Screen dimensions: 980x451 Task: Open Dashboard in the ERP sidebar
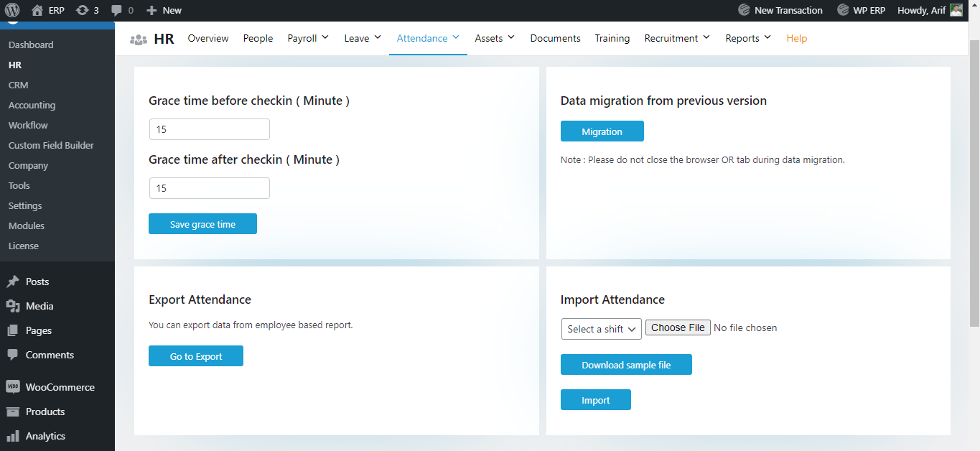tap(31, 45)
